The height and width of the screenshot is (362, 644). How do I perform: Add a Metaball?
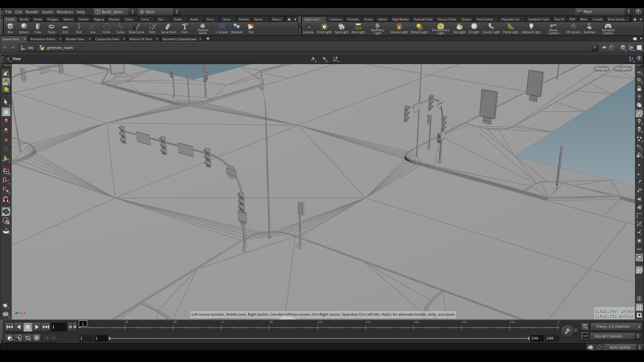coord(237,28)
